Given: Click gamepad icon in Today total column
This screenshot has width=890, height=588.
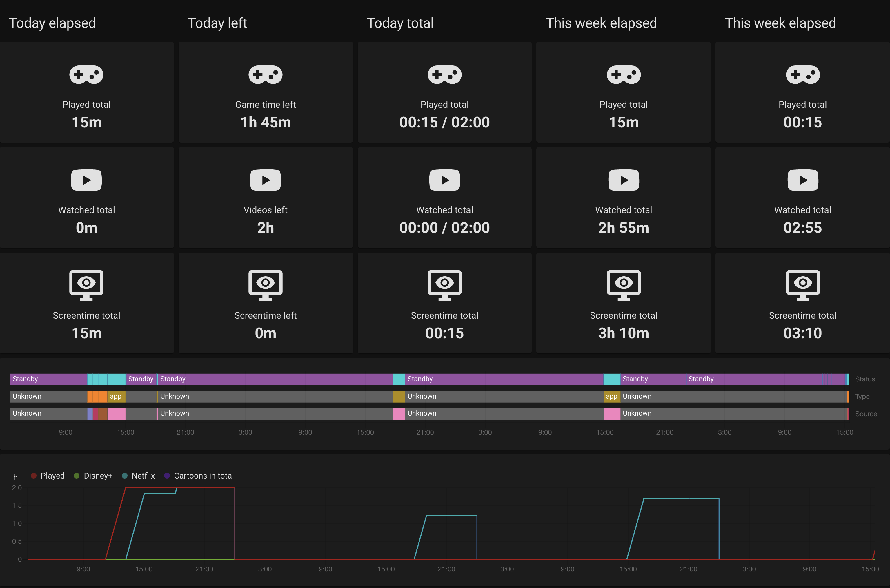Looking at the screenshot, I should pyautogui.click(x=444, y=75).
